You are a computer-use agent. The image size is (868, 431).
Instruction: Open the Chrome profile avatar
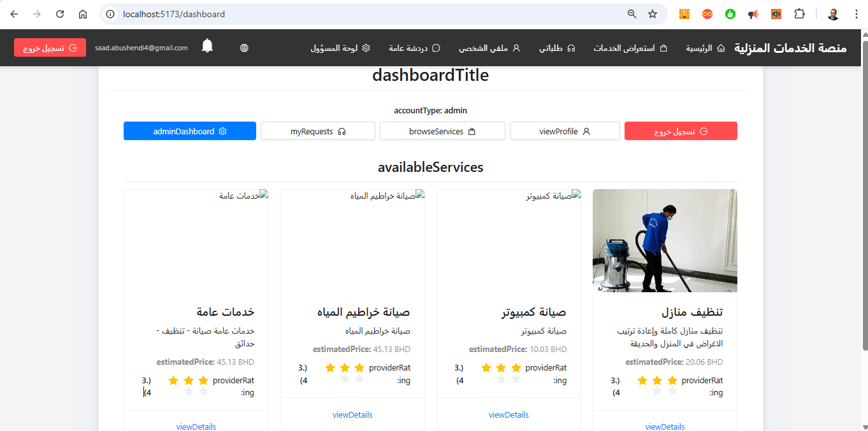833,14
